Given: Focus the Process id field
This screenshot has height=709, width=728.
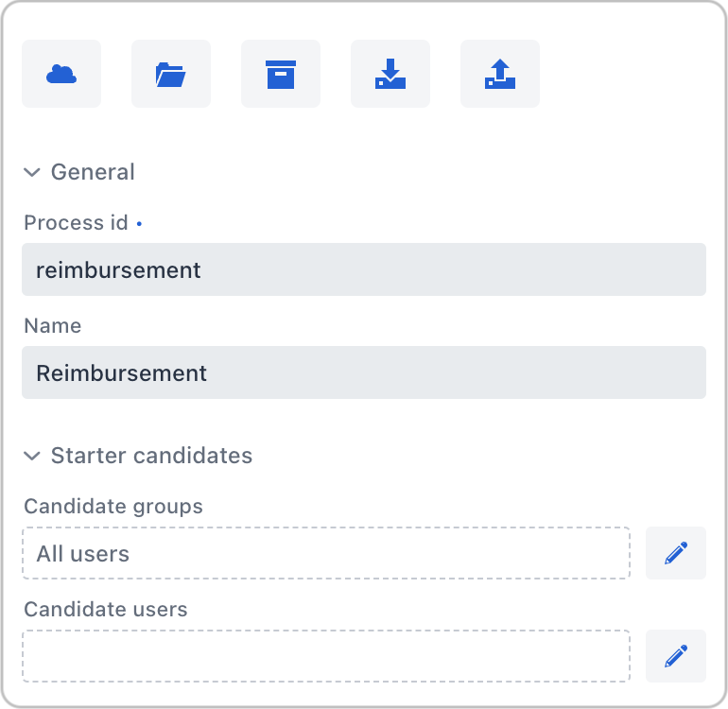Looking at the screenshot, I should tap(364, 270).
